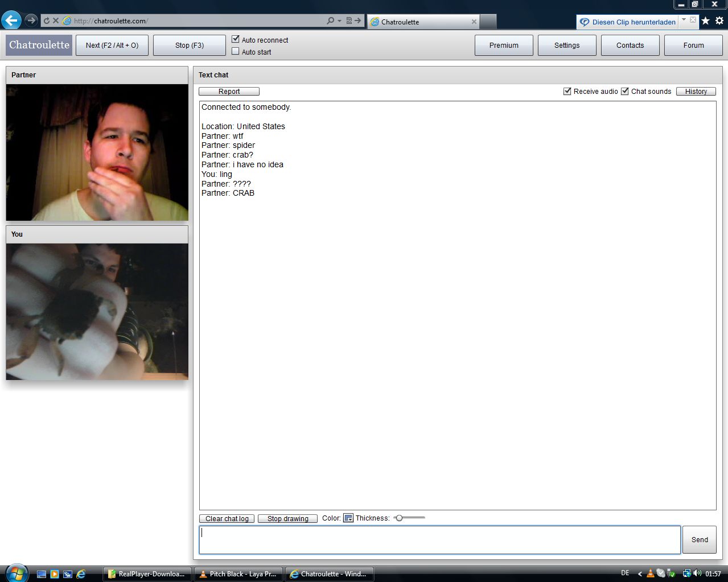Open Settings
Screen dimensions: 728x582
point(567,45)
